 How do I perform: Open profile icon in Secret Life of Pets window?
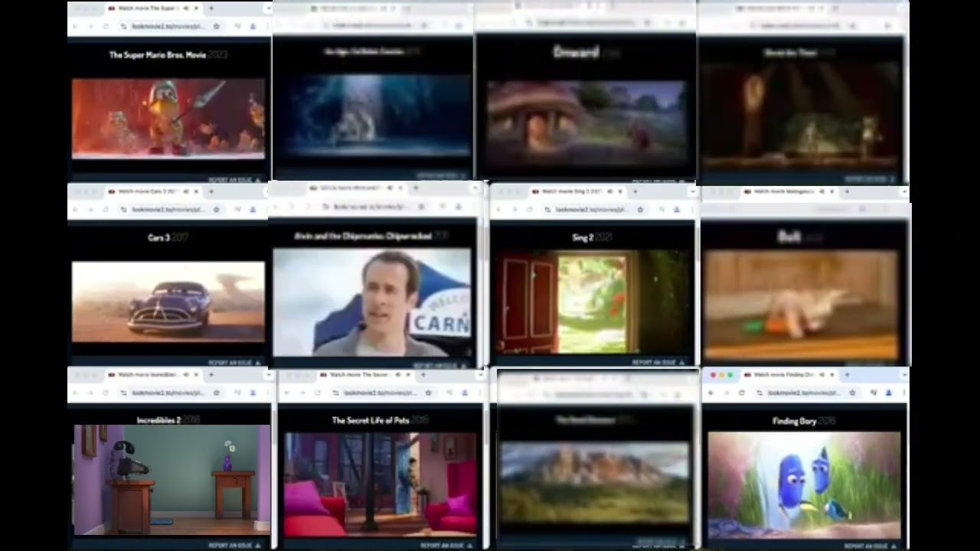point(465,393)
